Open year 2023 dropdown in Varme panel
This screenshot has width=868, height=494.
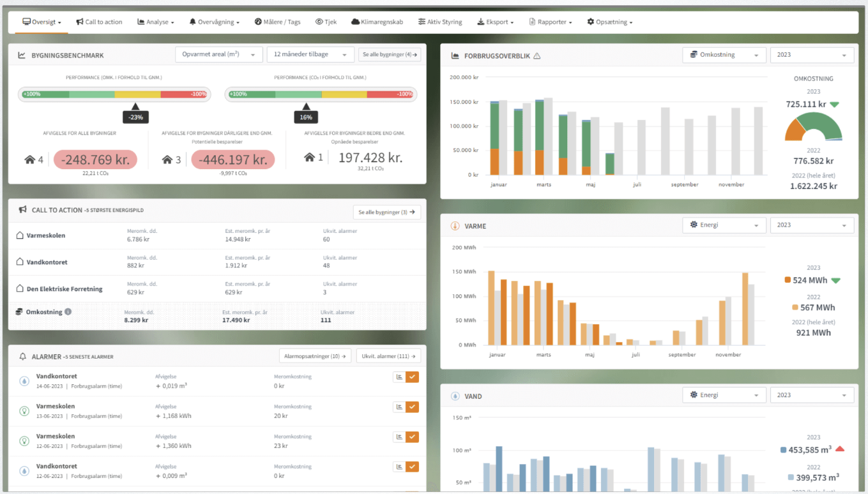click(x=812, y=225)
